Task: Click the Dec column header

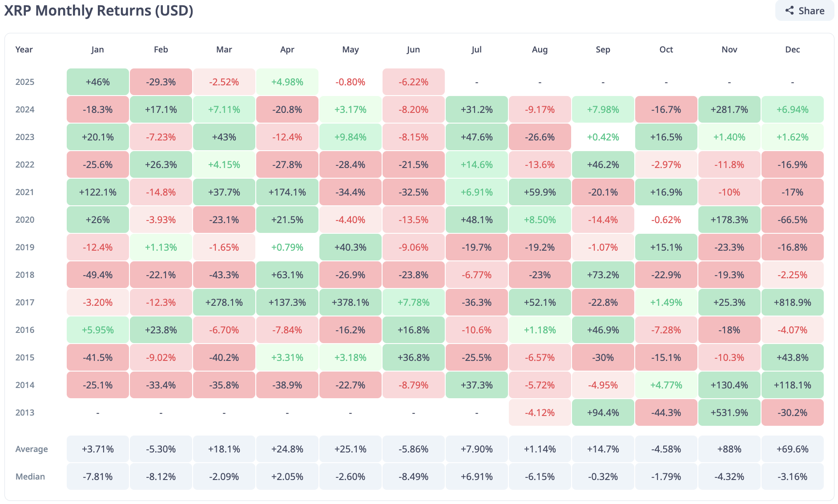Action: 792,50
